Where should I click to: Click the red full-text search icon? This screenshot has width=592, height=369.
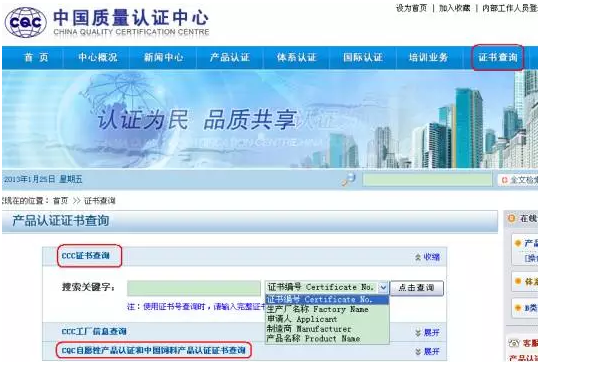coord(504,180)
